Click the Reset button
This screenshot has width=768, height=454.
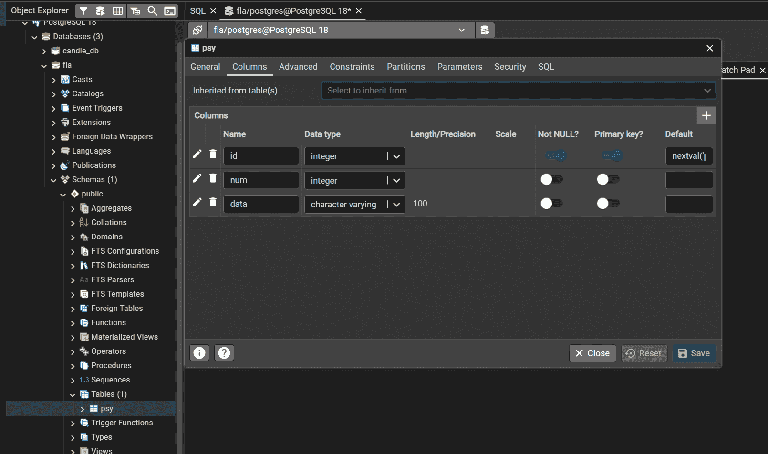[x=644, y=353]
